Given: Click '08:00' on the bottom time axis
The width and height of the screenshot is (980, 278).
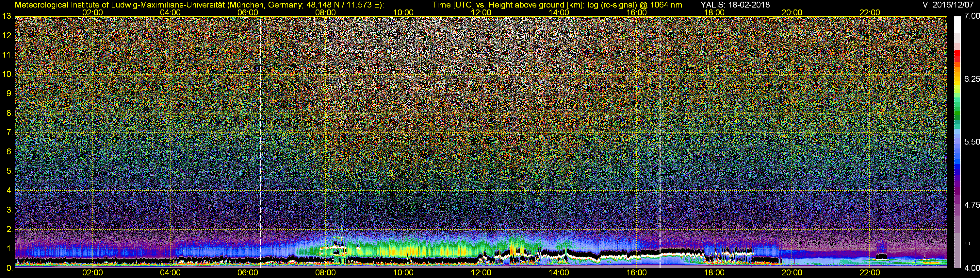Looking at the screenshot, I should 326,273.
